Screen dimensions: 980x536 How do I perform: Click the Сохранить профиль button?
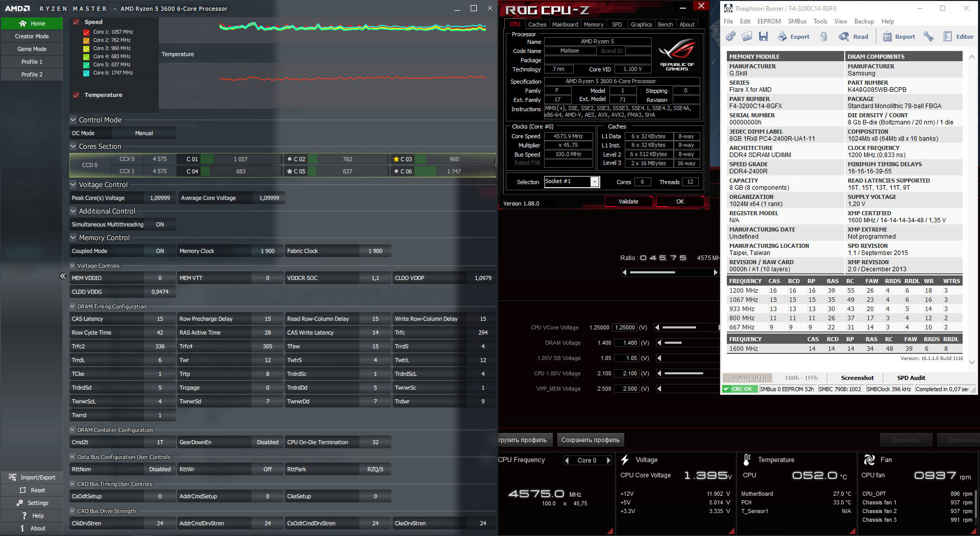point(590,440)
